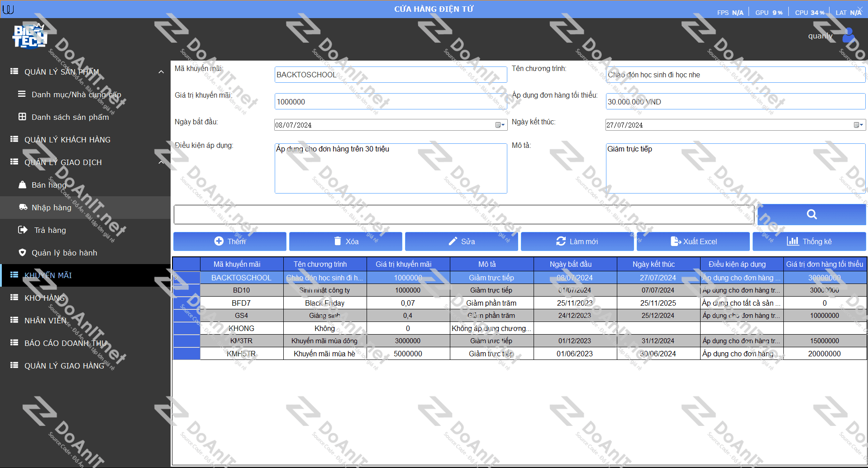This screenshot has width=868, height=468.
Task: Click the shield icon for Quản lý bảo hành
Action: click(x=22, y=252)
